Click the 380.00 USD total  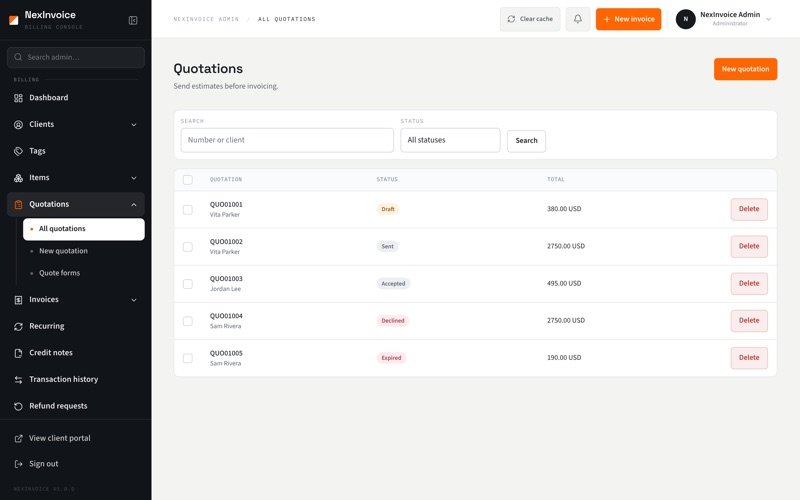[564, 209]
